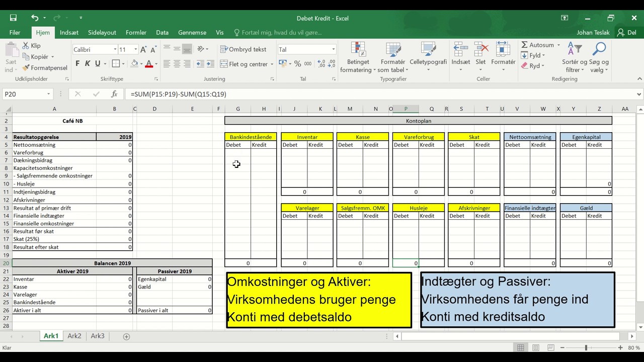Toggle bold F formatting

pyautogui.click(x=77, y=64)
